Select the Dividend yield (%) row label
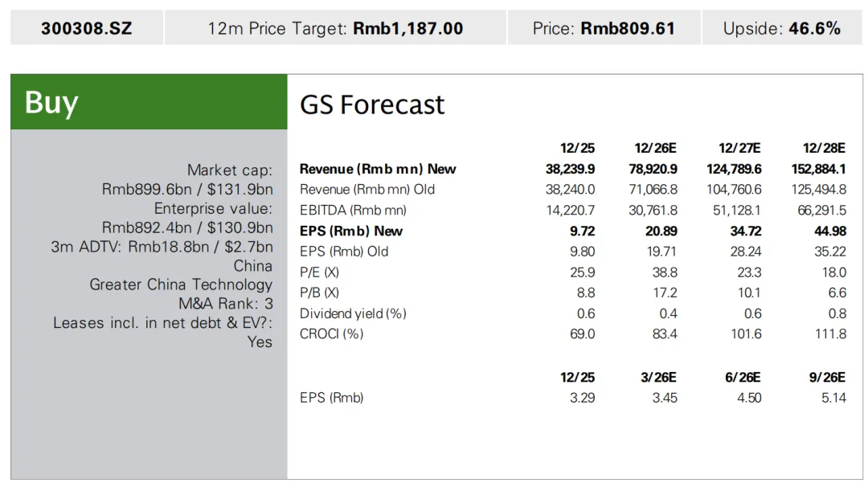Screen dimensions: 868x483 [353, 313]
